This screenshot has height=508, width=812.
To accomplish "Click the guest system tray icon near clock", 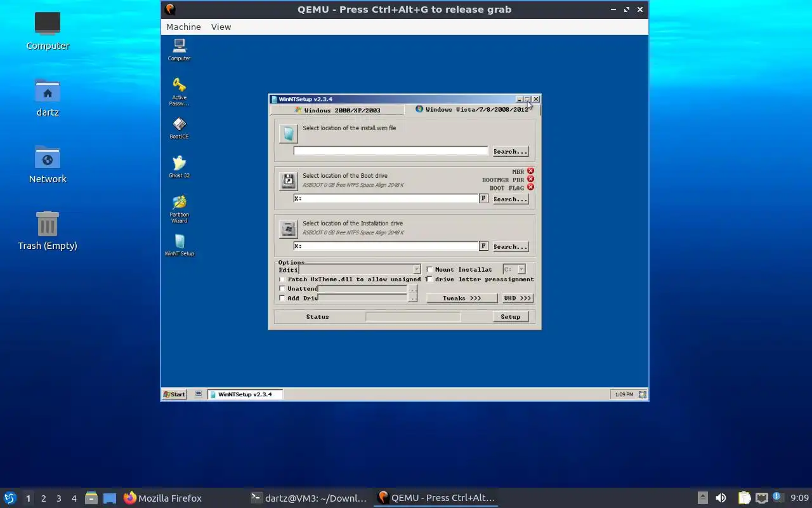I will tap(642, 394).
